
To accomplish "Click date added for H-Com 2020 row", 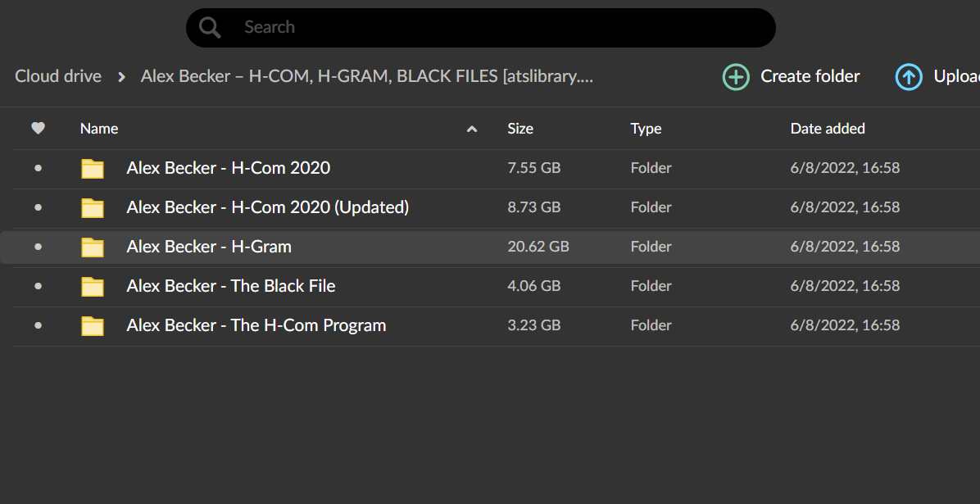I will [x=845, y=167].
